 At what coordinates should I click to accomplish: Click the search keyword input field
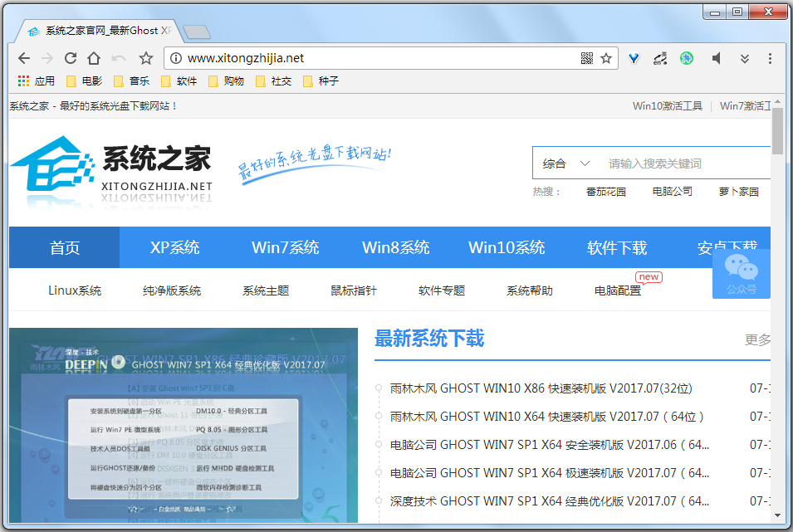688,164
